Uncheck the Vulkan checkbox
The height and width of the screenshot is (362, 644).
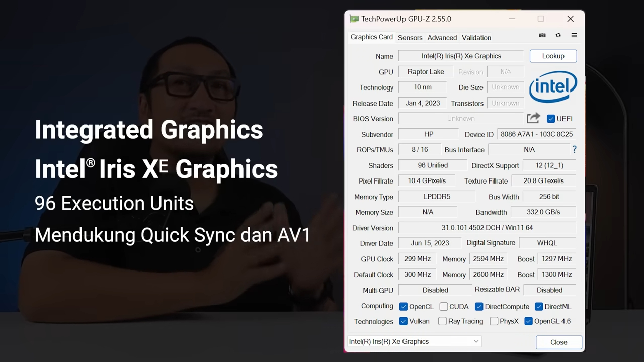pos(403,321)
